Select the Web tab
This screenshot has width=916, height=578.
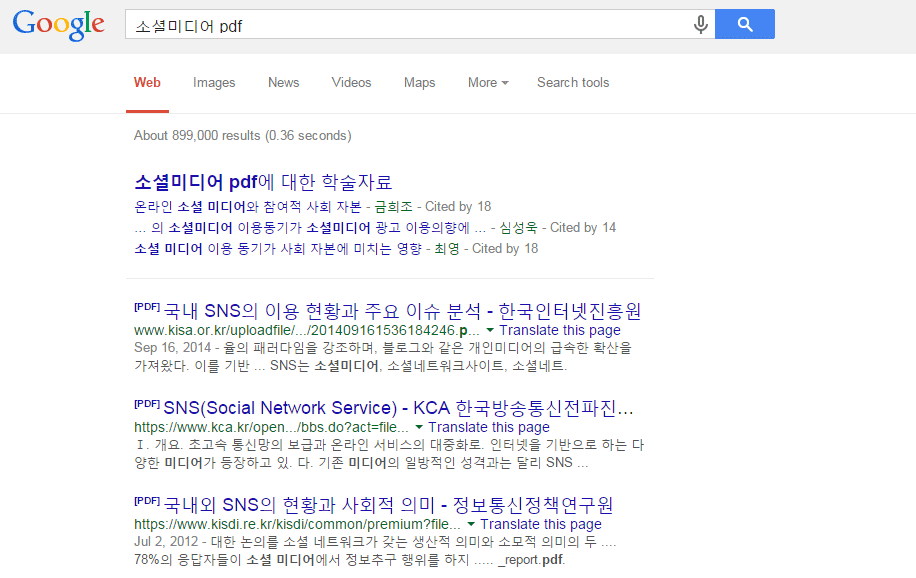tap(147, 83)
